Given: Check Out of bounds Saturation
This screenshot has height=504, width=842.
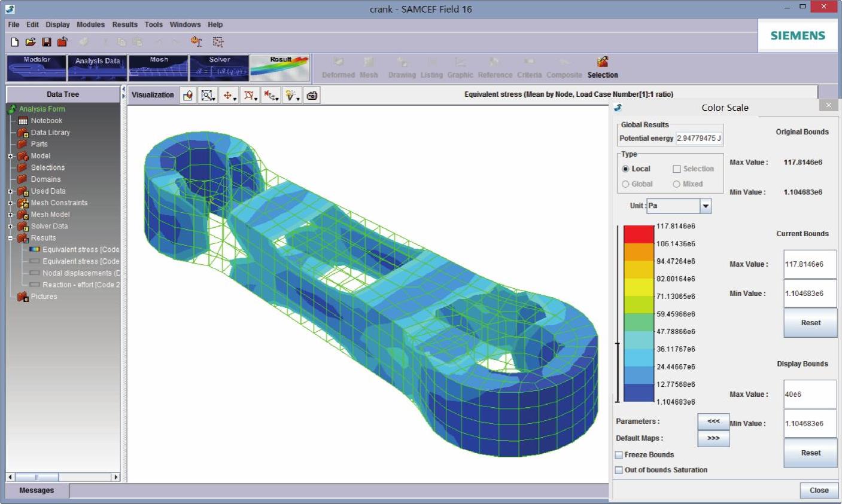Looking at the screenshot, I should (x=619, y=471).
